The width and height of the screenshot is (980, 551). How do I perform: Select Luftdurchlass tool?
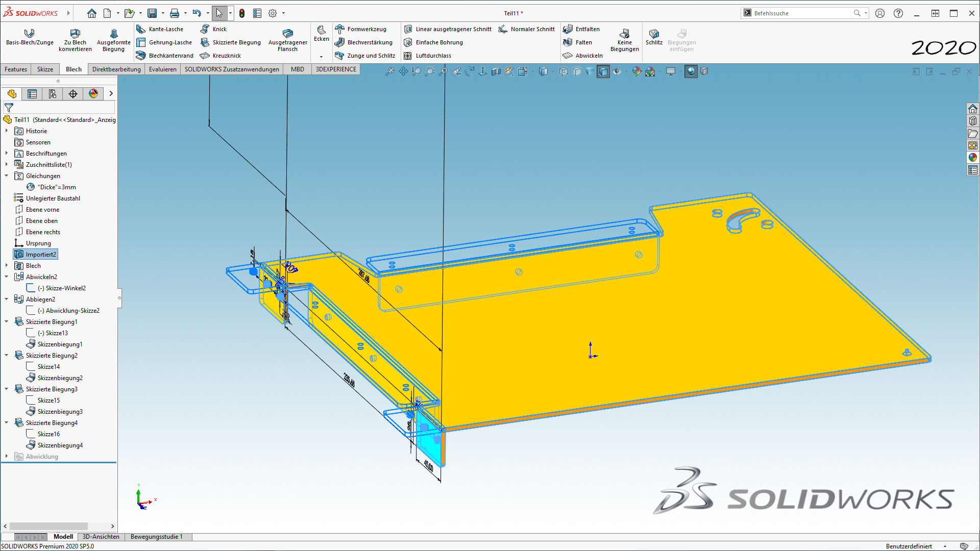(x=428, y=56)
